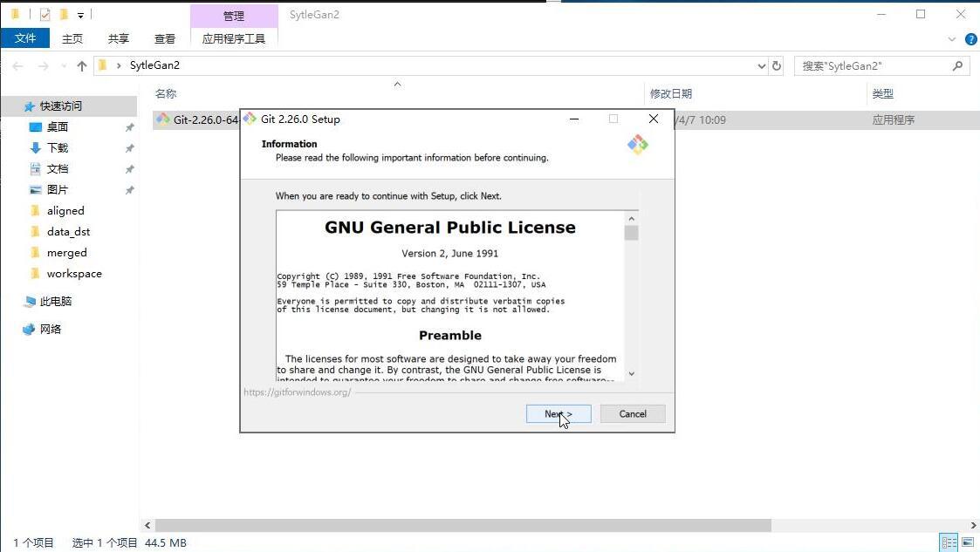This screenshot has width=980, height=552.
Task: Go up one folder level with the up arrow
Action: 82,65
